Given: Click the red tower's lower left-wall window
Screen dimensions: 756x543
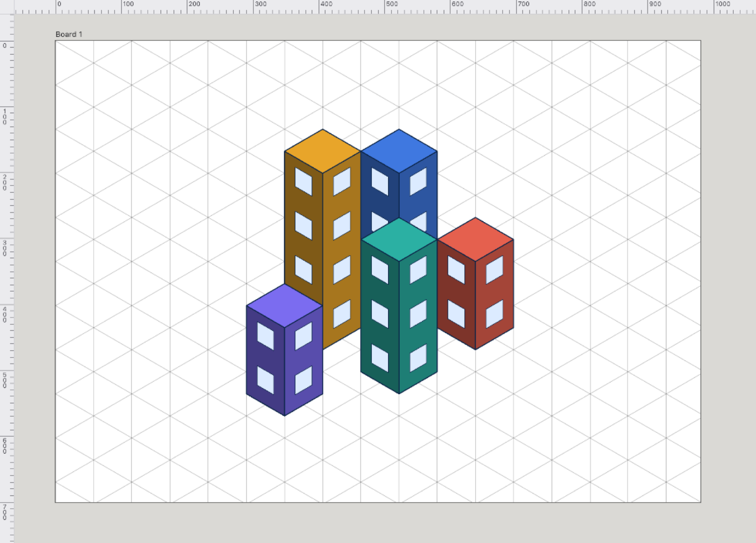Looking at the screenshot, I should point(456,314).
